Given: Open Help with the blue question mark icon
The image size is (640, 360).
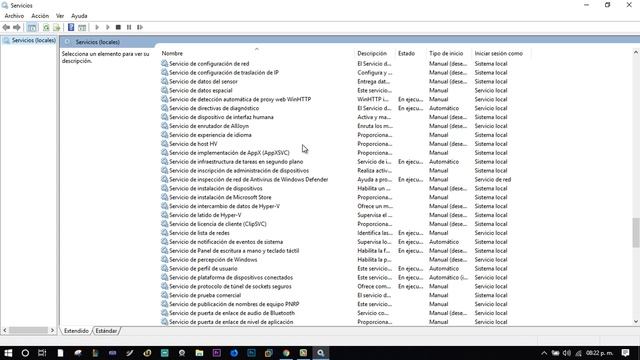Looking at the screenshot, I should coord(71,27).
